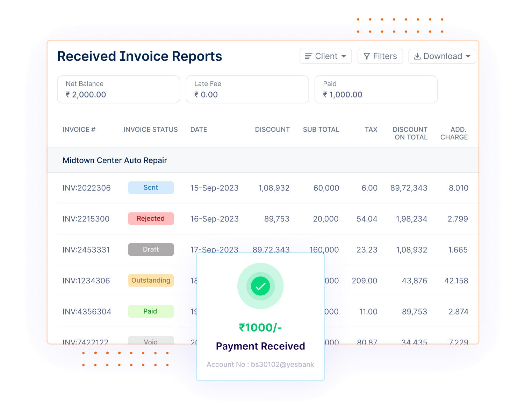Click the Rejected status badge
The width and height of the screenshot is (525, 420).
tap(151, 219)
